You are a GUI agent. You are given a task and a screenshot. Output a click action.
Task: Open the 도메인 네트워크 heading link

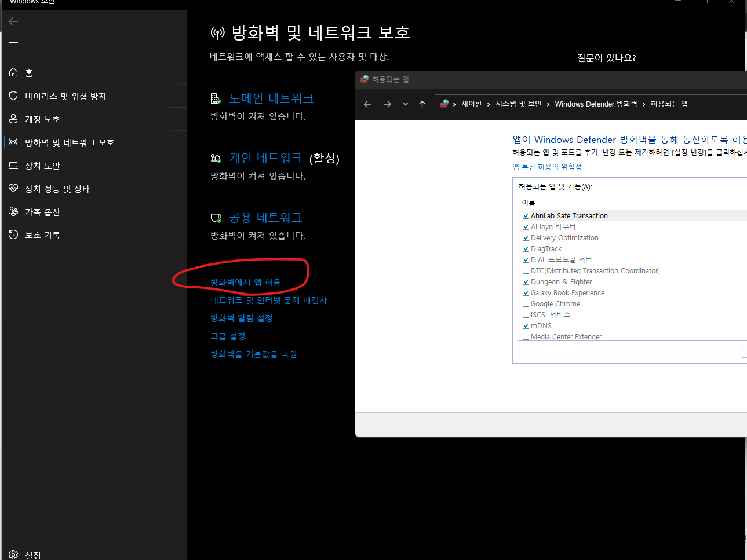tap(271, 98)
